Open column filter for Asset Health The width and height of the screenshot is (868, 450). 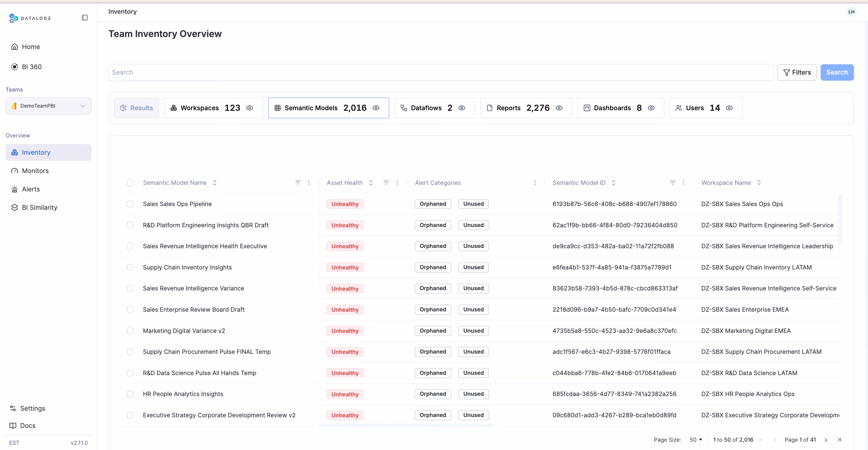[386, 183]
